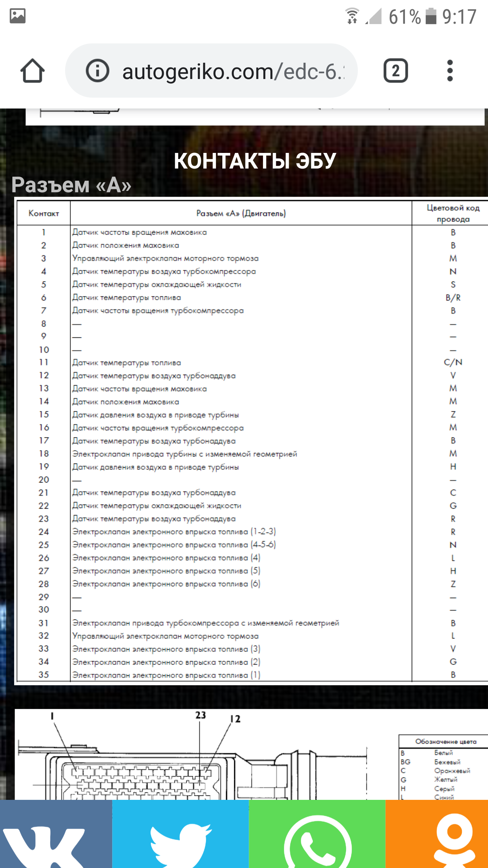Tap the autogeriko.com URL address field
Screen dimensions: 488x868
(x=211, y=71)
